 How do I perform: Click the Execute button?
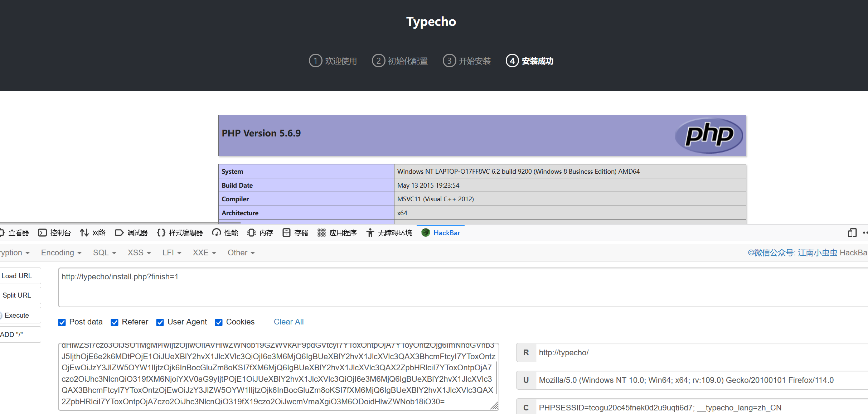(20, 315)
